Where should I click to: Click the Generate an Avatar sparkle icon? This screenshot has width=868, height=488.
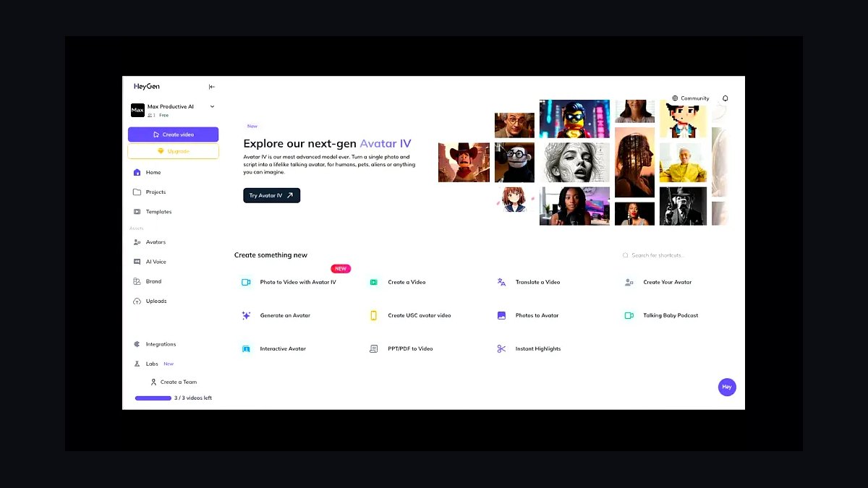pyautogui.click(x=246, y=315)
